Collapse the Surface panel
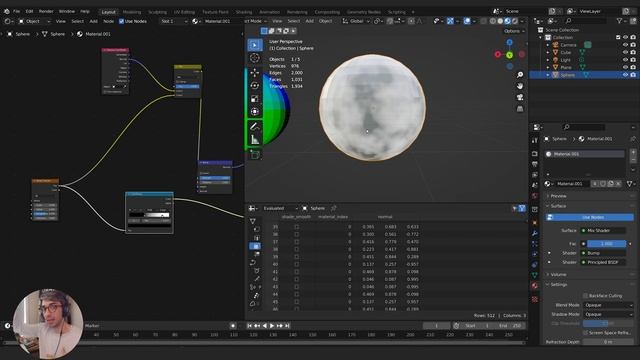Image resolution: width=640 pixels, height=360 pixels. (558, 206)
